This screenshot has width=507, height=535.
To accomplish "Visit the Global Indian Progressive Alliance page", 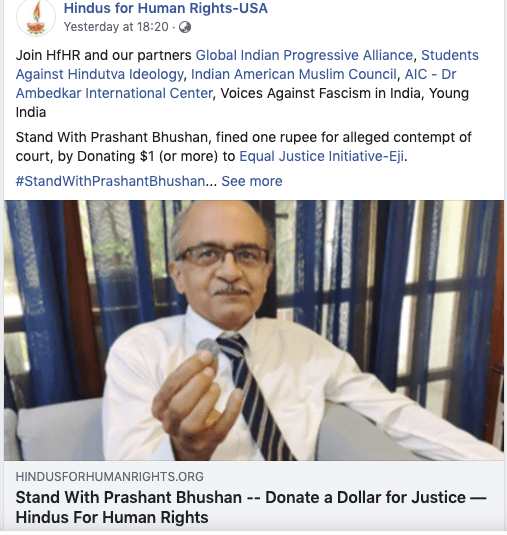I will pyautogui.click(x=304, y=55).
